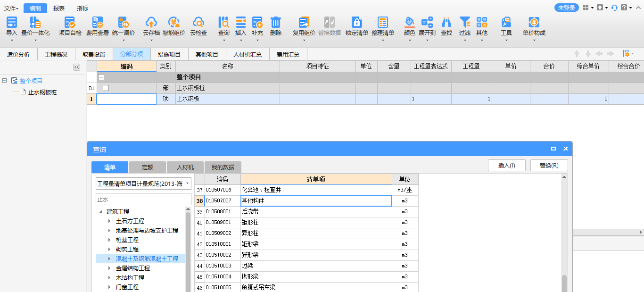Open 单价构成 unit price composition
This screenshot has width=644, height=292.
534,27
